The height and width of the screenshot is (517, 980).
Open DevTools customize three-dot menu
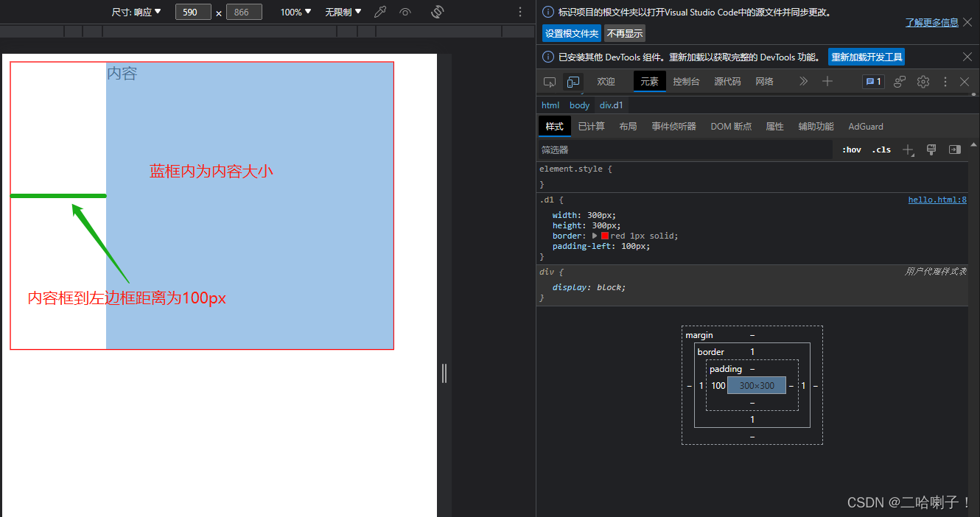(945, 82)
